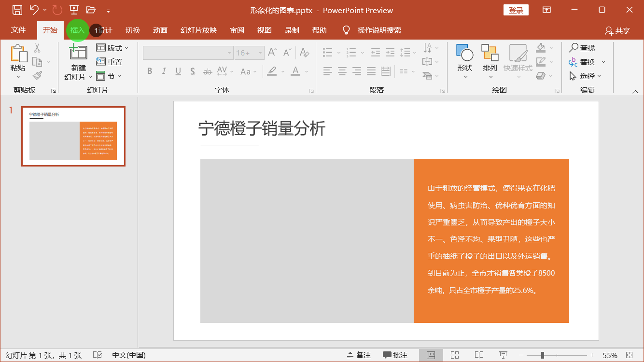Click the Center text alignment icon

tap(342, 71)
